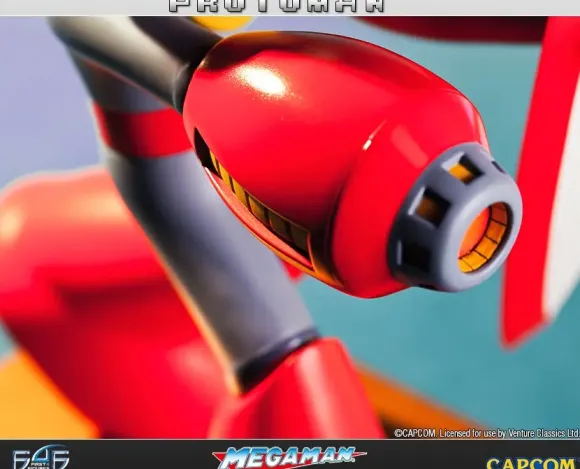
Task: Click the orange barrel opening of the buster
Action: 484,237
